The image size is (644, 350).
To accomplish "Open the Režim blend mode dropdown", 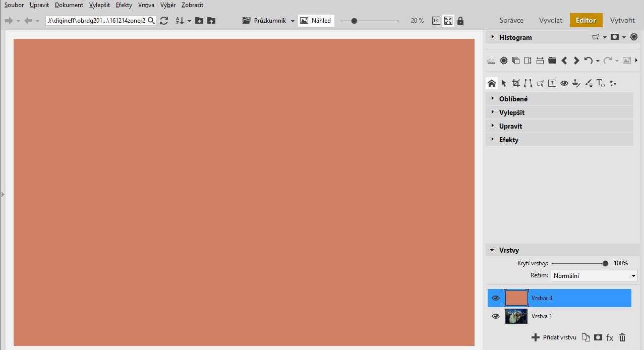I will click(x=594, y=276).
